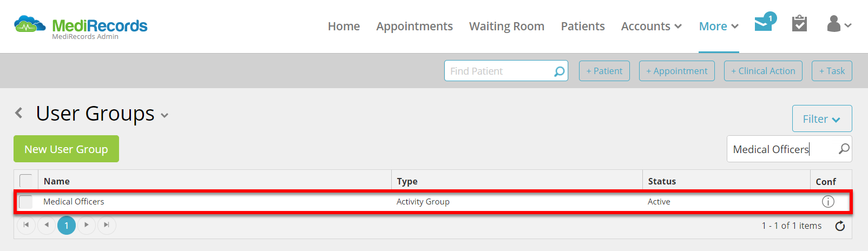Viewport: 868px width, 251px height.
Task: Open the tasks clipboard checkmark icon
Action: (x=799, y=23)
